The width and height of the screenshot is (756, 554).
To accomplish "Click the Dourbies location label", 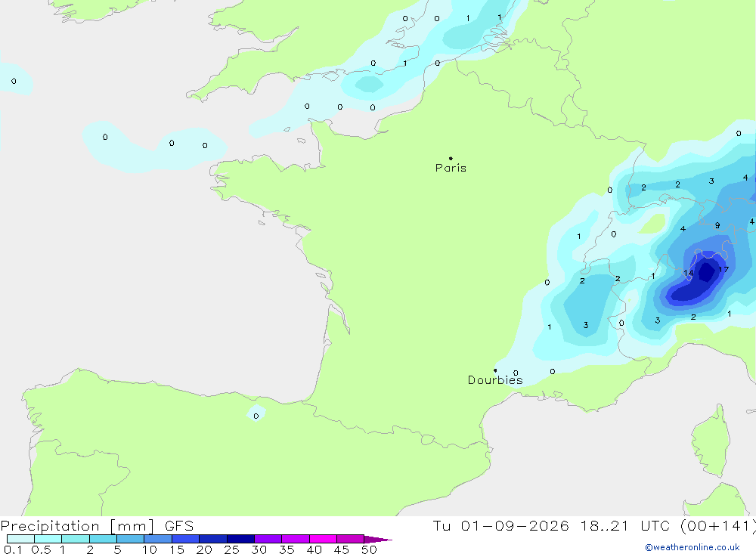I will pos(495,380).
